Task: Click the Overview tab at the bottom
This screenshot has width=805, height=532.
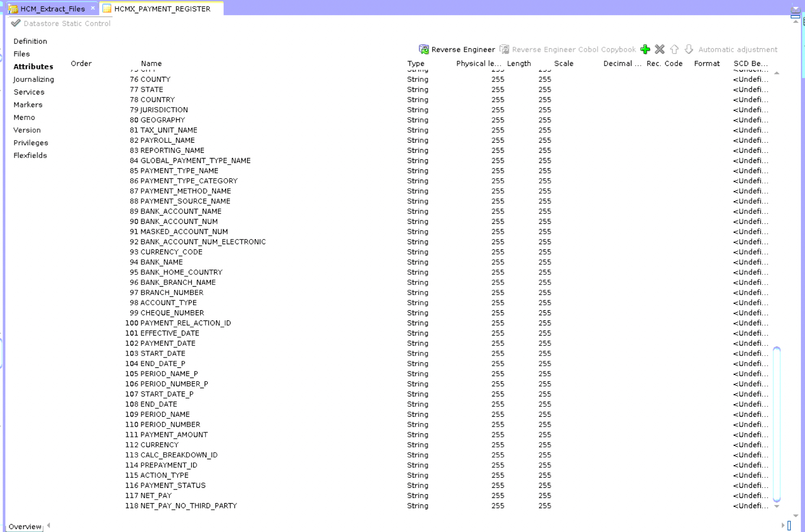Action: (25, 526)
